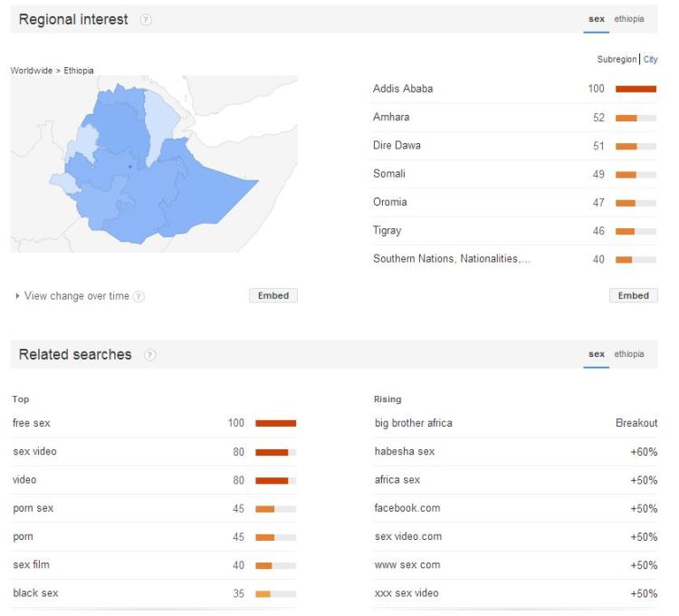
Task: Click the Related searches heading
Action: [x=75, y=354]
